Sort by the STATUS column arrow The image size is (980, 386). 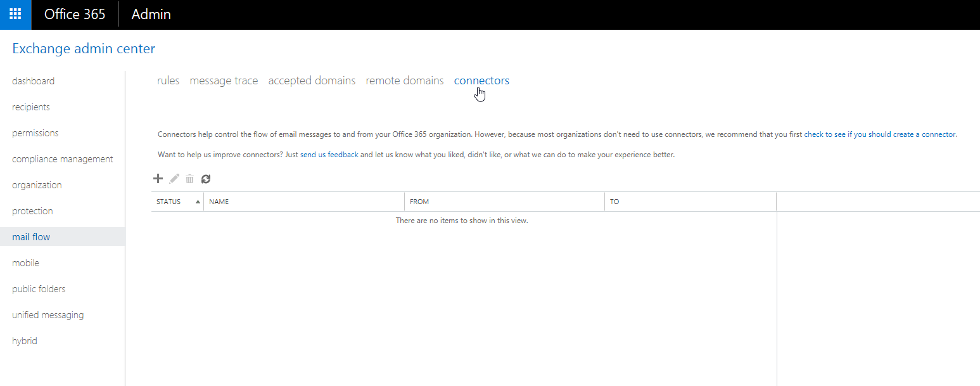pyautogui.click(x=197, y=201)
